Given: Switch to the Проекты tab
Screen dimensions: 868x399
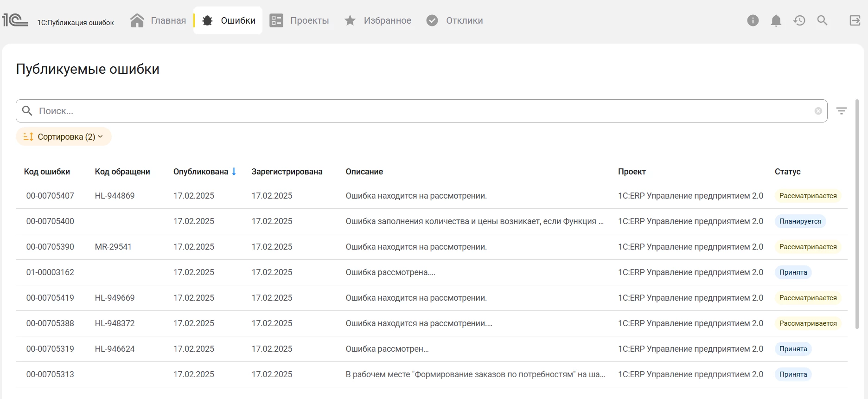Looking at the screenshot, I should click(x=300, y=20).
